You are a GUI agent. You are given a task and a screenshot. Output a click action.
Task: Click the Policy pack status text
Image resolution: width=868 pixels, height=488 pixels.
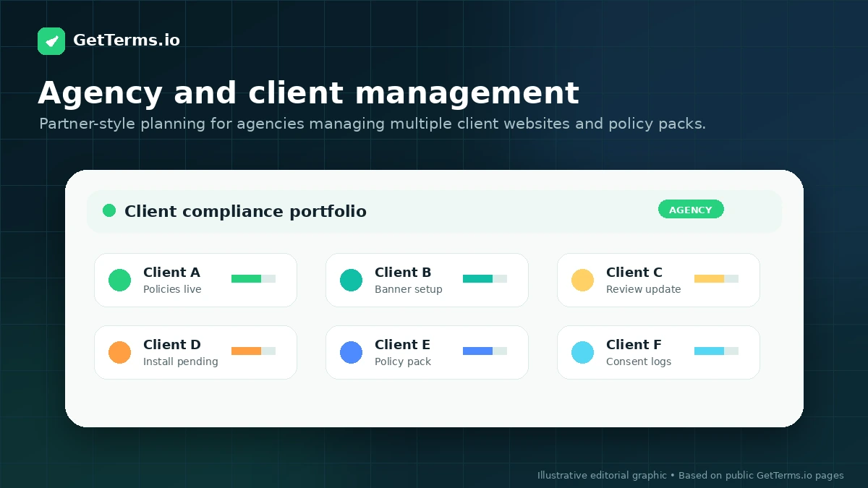pyautogui.click(x=403, y=361)
